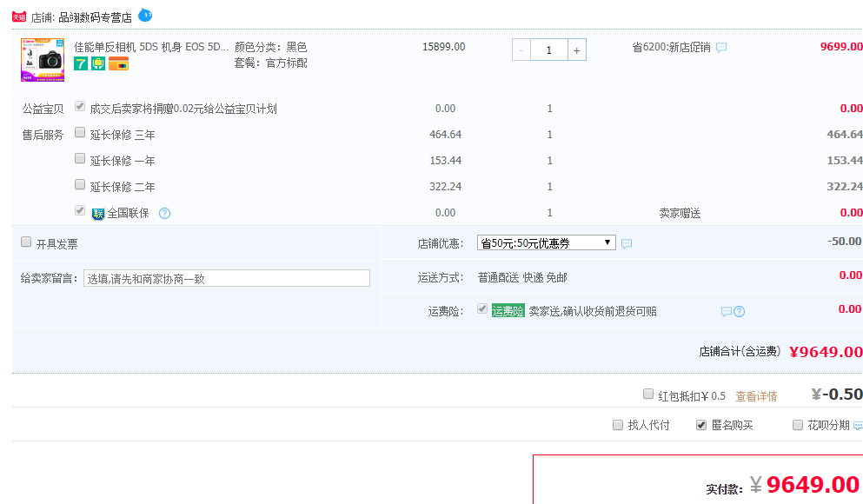Image resolution: width=863 pixels, height=504 pixels.
Task: Click the 颜色分类：黑色 text
Action: [x=271, y=47]
